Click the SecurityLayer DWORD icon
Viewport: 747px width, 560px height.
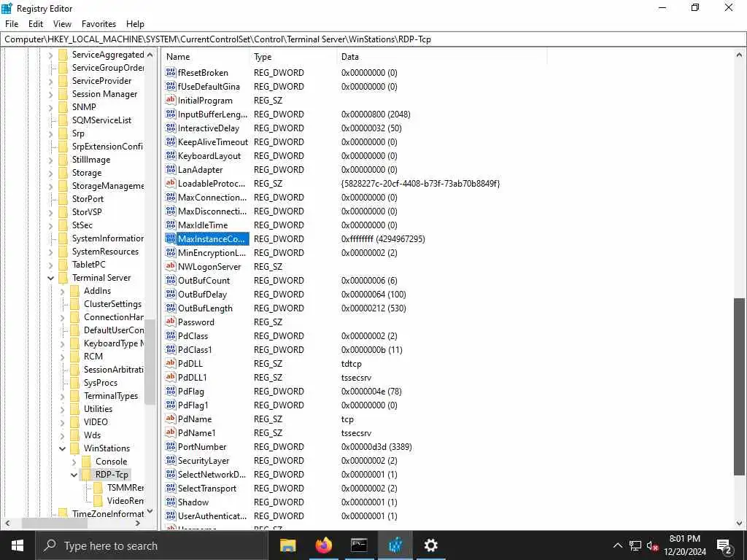pyautogui.click(x=171, y=460)
